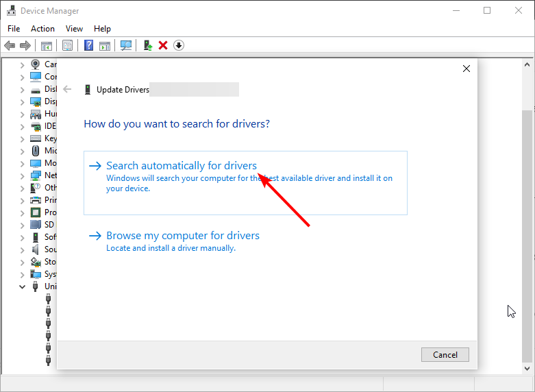
Task: Expand the Monitors node chevron
Action: click(x=22, y=164)
